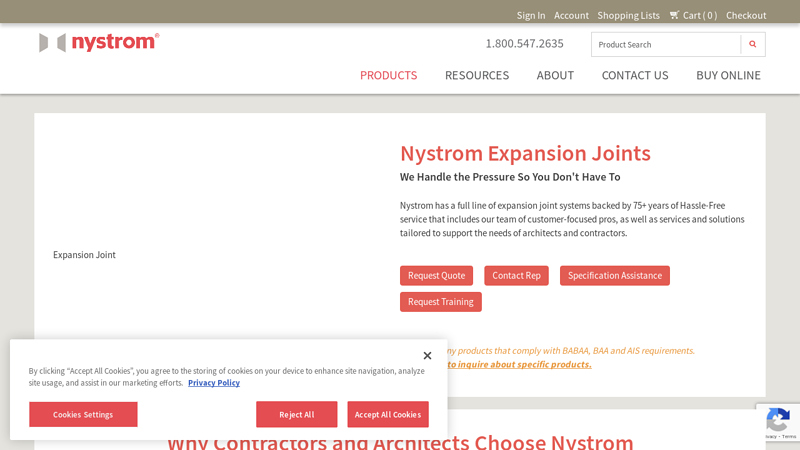This screenshot has width=800, height=450.
Task: Click the reCAPTCHA badge
Action: click(778, 423)
